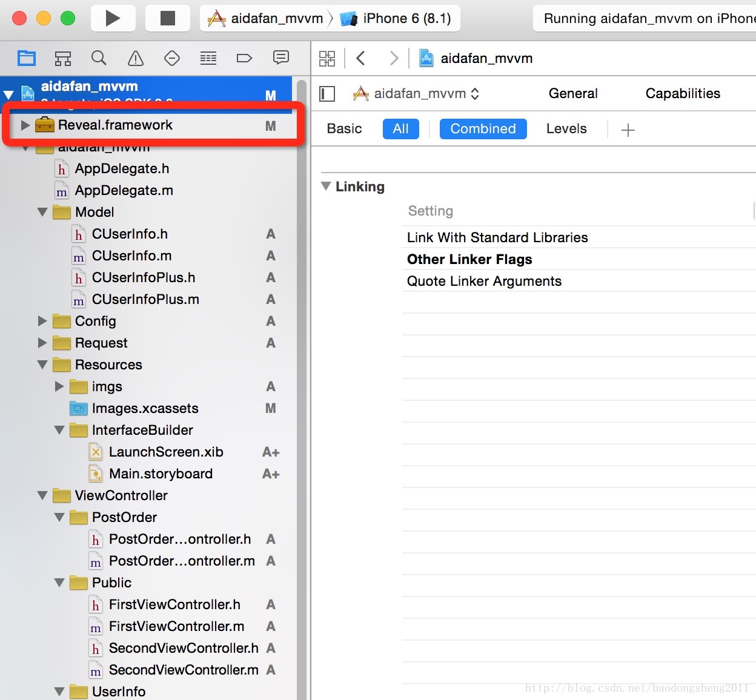Open the Symbol navigator icon
Screen dimensions: 756x700
pos(63,58)
